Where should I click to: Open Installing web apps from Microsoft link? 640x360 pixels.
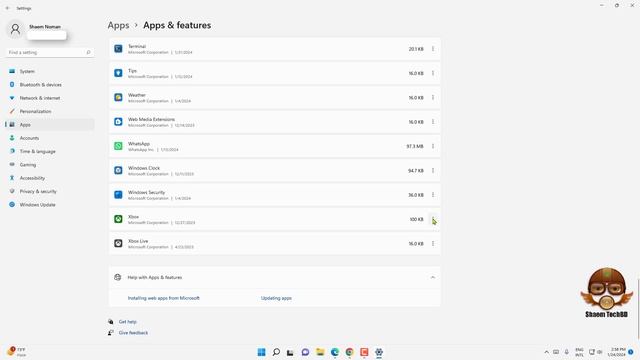[x=164, y=298]
